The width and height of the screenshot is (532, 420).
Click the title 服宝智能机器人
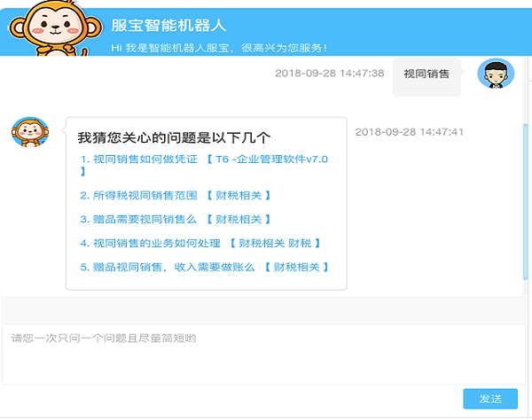(x=168, y=26)
